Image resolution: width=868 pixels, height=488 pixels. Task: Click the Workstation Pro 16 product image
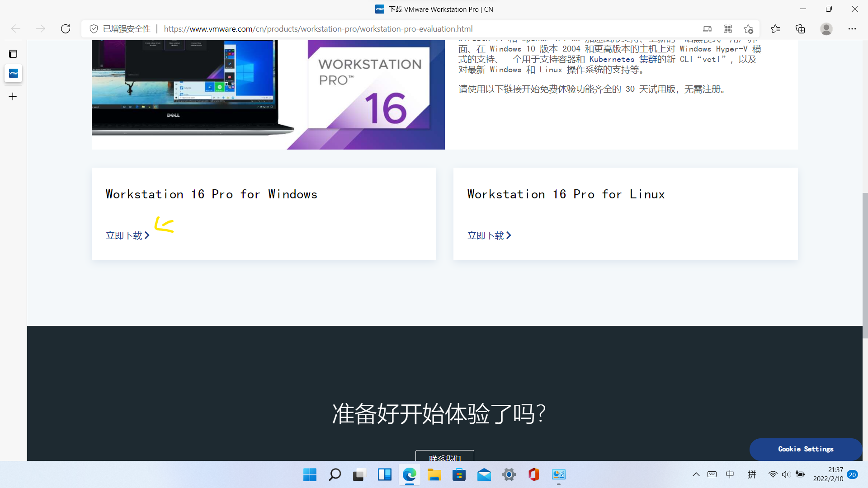pyautogui.click(x=268, y=94)
